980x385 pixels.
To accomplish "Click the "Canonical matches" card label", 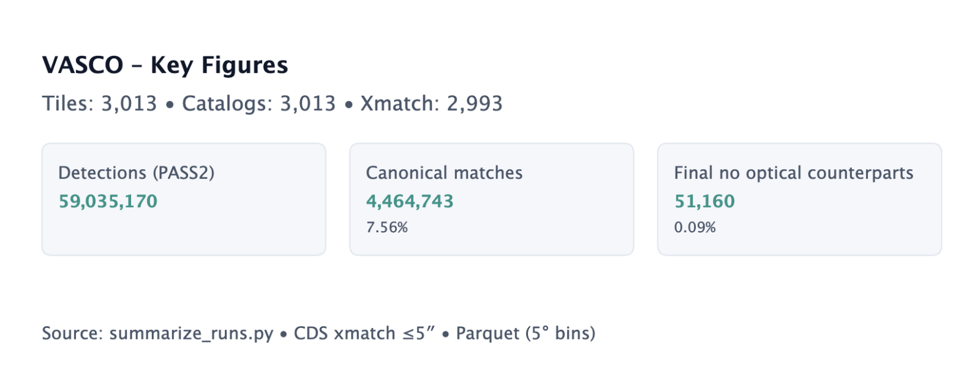I will coord(444,173).
